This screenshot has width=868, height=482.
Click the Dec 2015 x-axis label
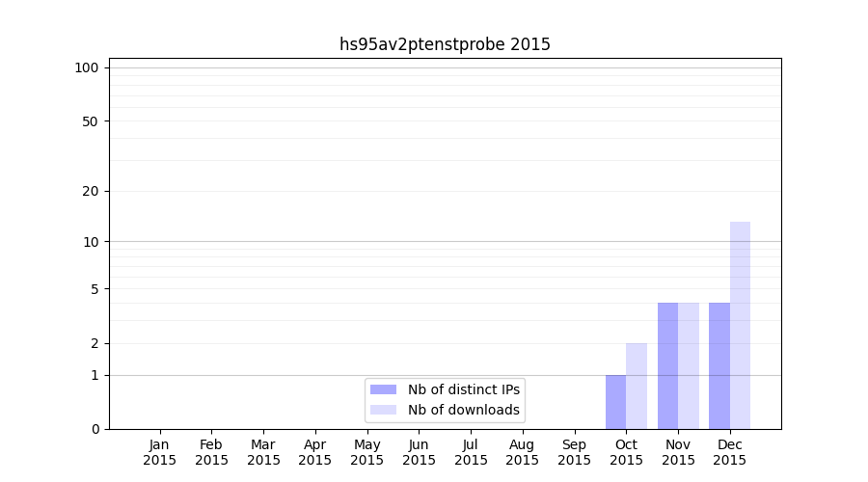point(729,452)
